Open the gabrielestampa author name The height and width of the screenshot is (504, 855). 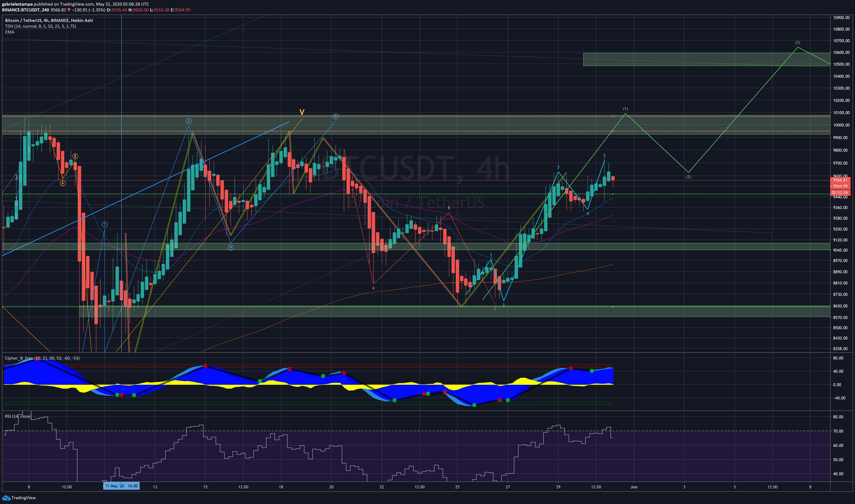tap(17, 4)
